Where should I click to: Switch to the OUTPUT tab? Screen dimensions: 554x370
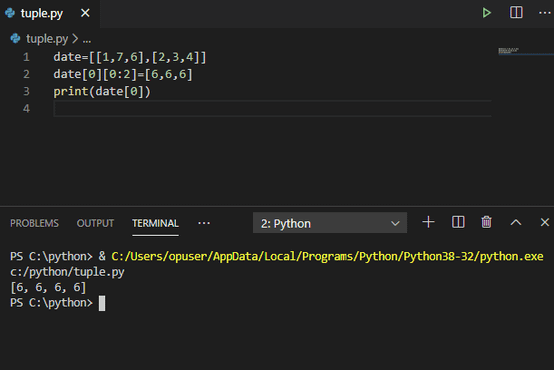pos(95,223)
